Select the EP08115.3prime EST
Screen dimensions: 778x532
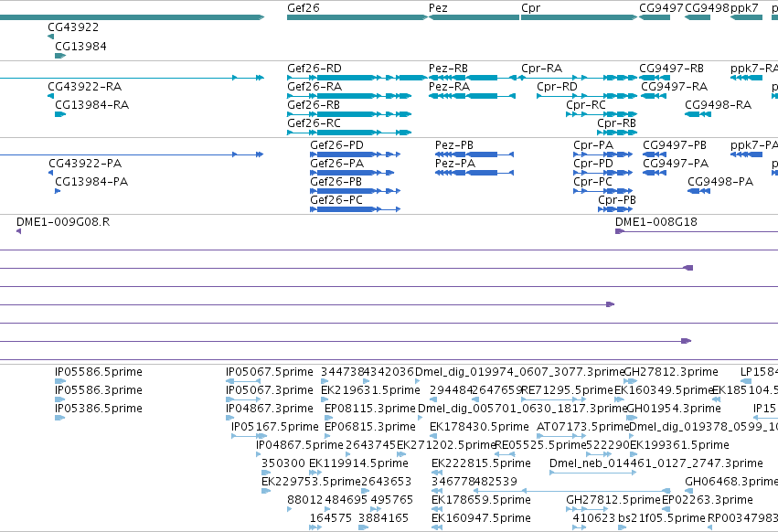(x=329, y=418)
